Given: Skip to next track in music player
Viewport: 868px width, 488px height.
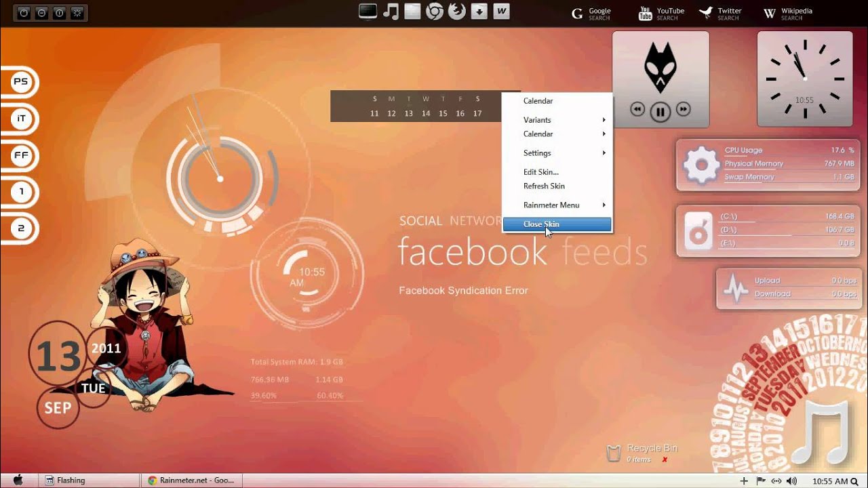Looking at the screenshot, I should 684,109.
